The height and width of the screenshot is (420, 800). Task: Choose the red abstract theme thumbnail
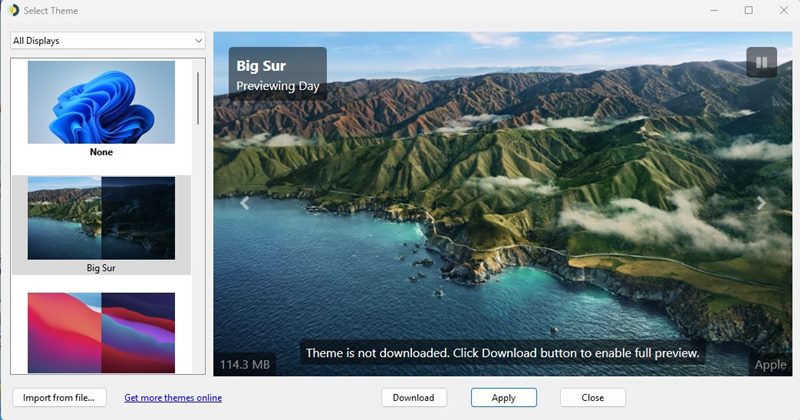click(101, 332)
